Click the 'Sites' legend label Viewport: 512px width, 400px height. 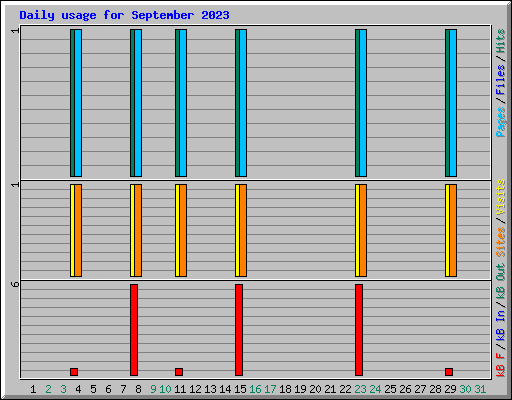(501, 242)
